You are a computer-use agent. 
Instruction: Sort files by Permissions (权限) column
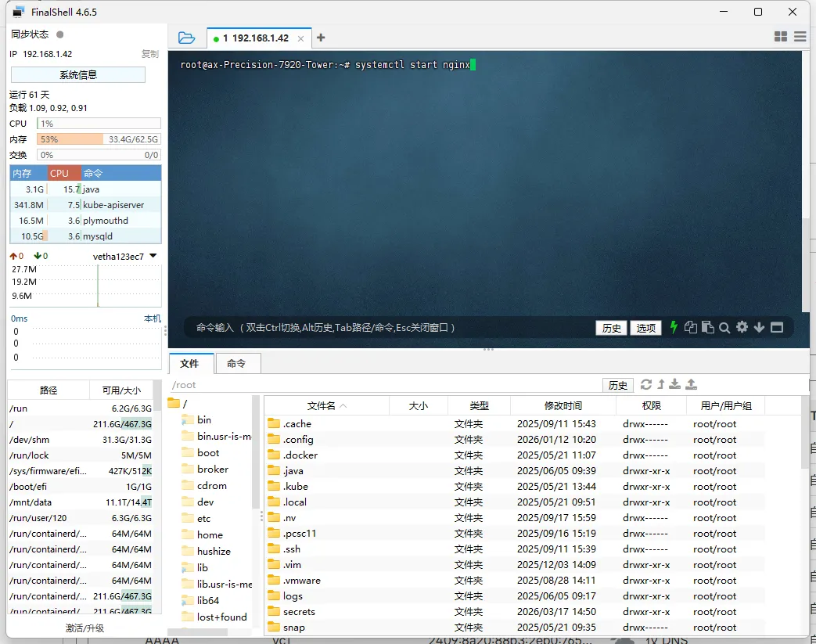coord(652,405)
